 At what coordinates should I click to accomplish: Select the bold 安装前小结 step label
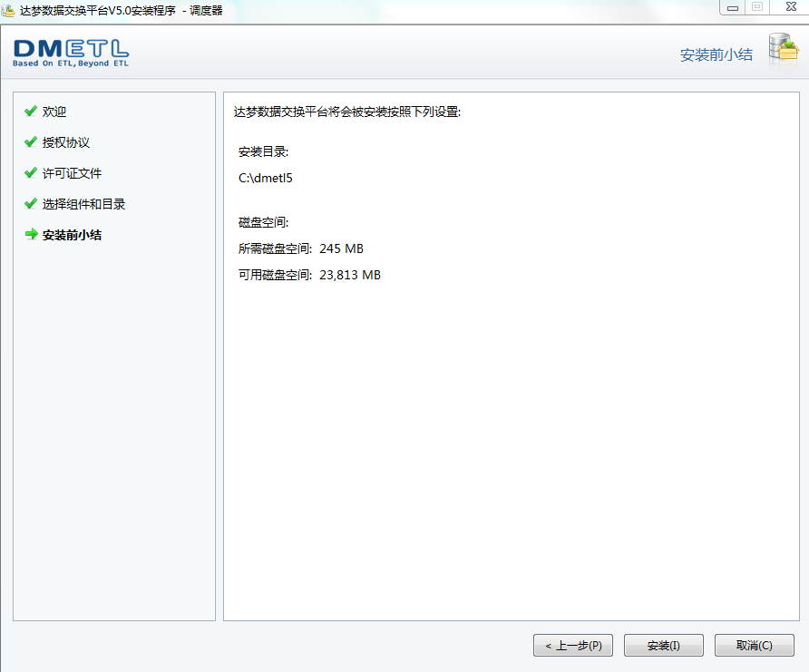73,235
